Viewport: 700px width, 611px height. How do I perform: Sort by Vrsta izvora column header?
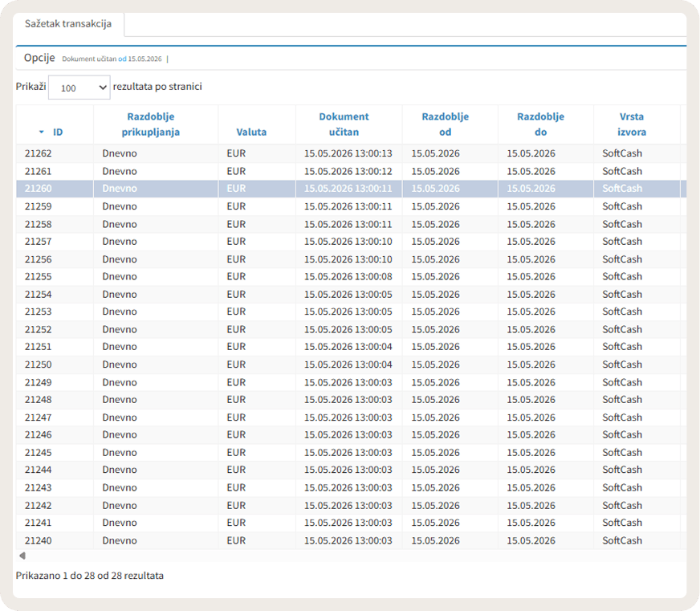632,124
